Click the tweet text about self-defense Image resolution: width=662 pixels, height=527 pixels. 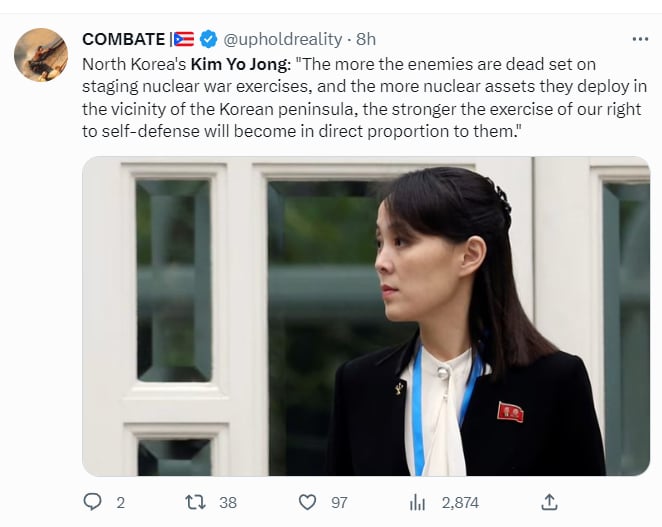[364, 98]
